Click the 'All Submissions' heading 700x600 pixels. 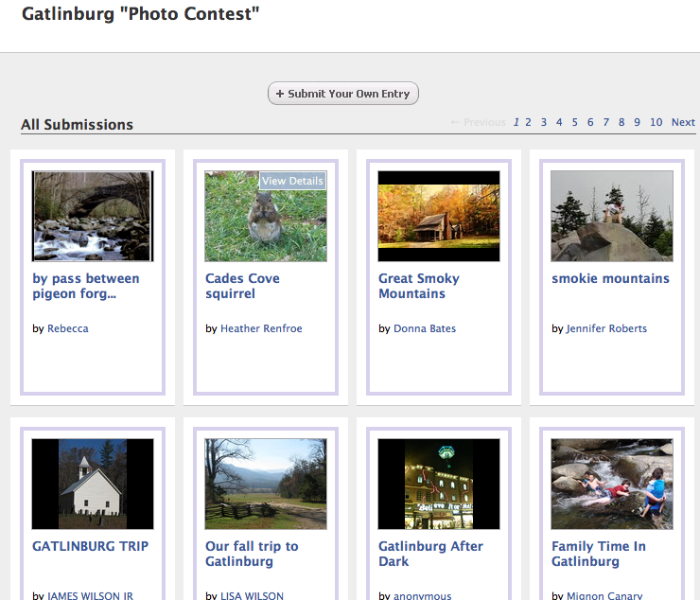click(77, 124)
